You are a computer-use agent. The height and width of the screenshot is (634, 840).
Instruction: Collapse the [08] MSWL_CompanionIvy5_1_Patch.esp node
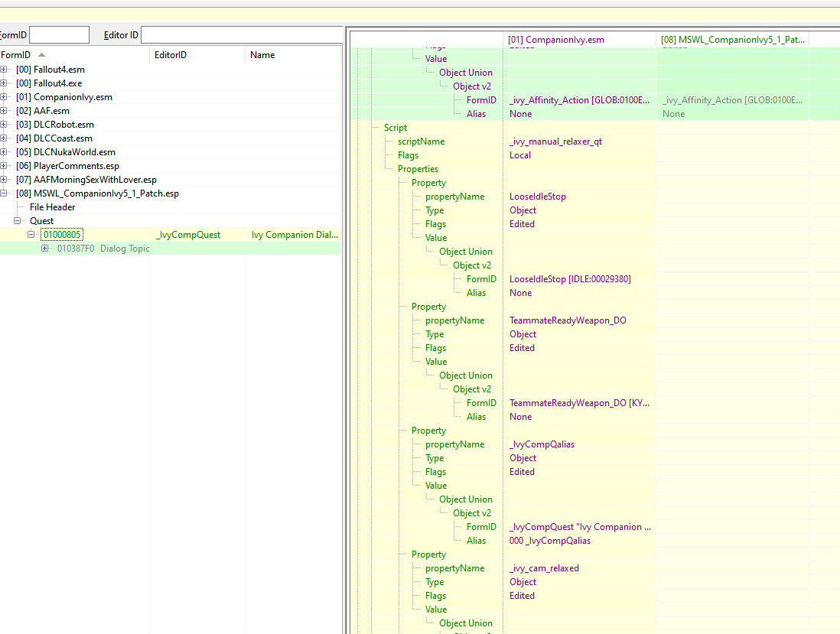[3, 193]
